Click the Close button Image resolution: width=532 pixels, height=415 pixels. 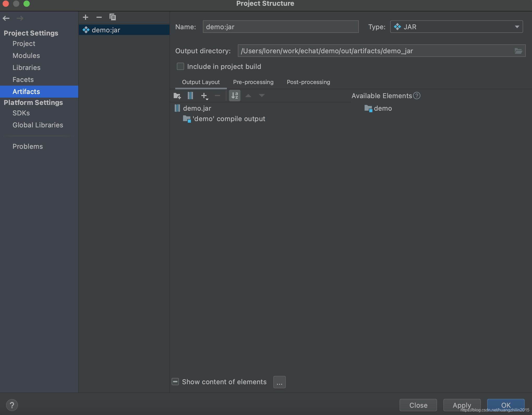[418, 405]
